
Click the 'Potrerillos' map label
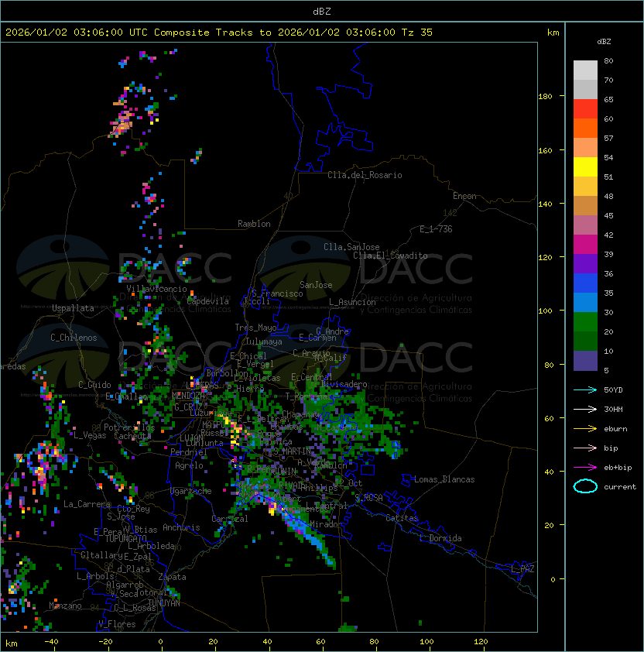coord(129,427)
